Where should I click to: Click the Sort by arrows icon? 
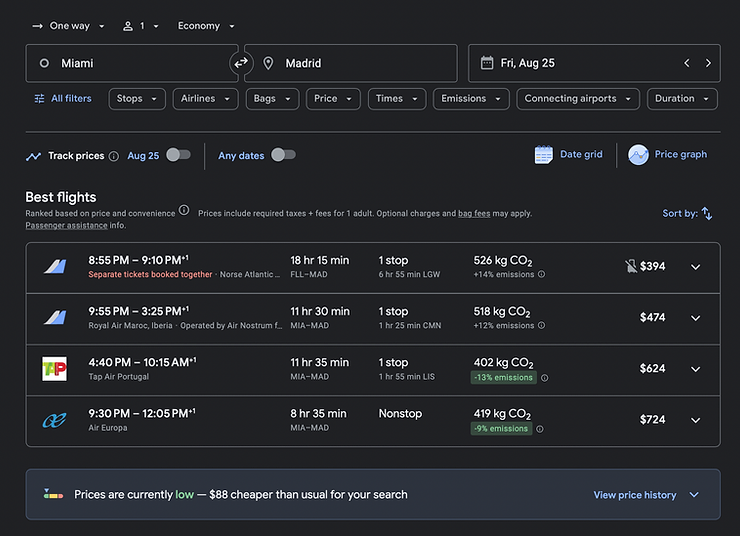pos(706,213)
